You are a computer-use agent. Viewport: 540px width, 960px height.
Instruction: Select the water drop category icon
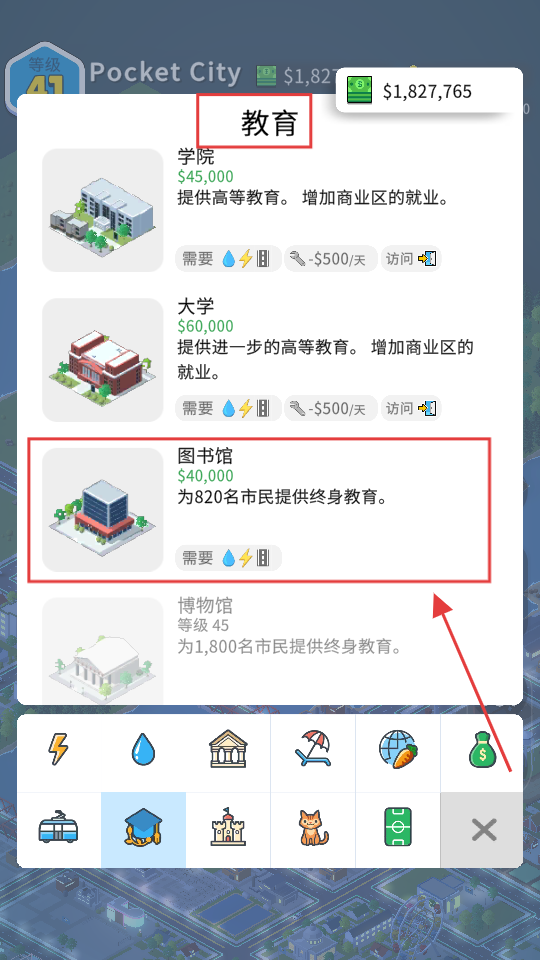click(143, 749)
